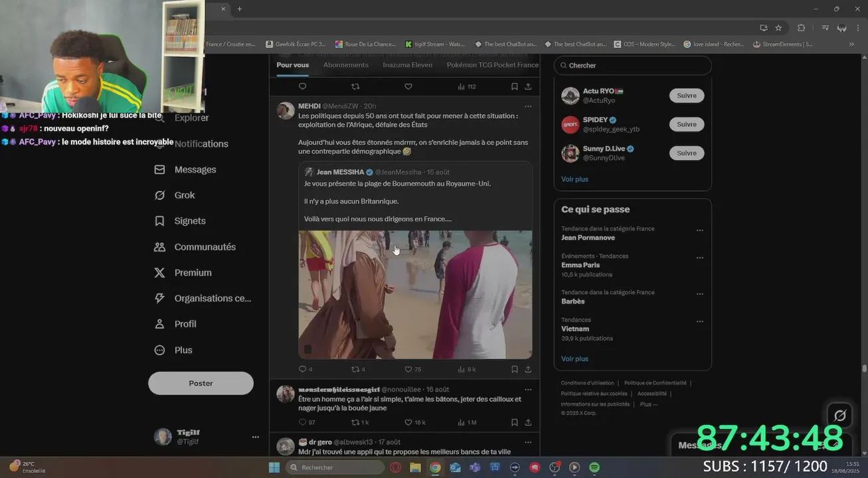Viewport: 868px width, 478px height.
Task: Open the quoted beach image
Action: tap(415, 294)
